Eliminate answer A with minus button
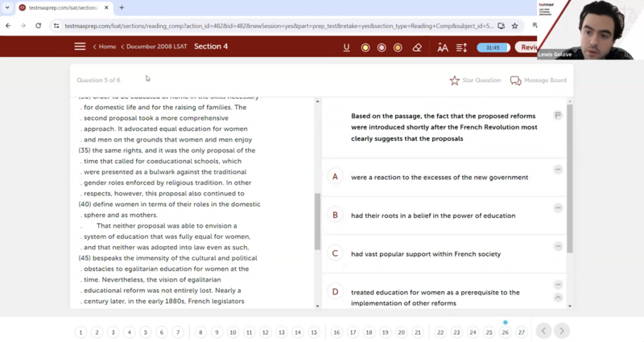The image size is (644, 342). click(558, 169)
